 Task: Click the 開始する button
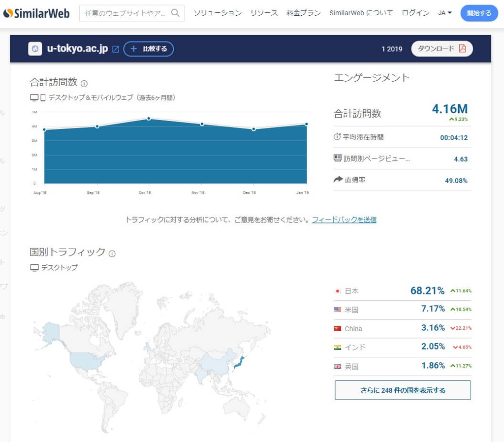click(479, 13)
